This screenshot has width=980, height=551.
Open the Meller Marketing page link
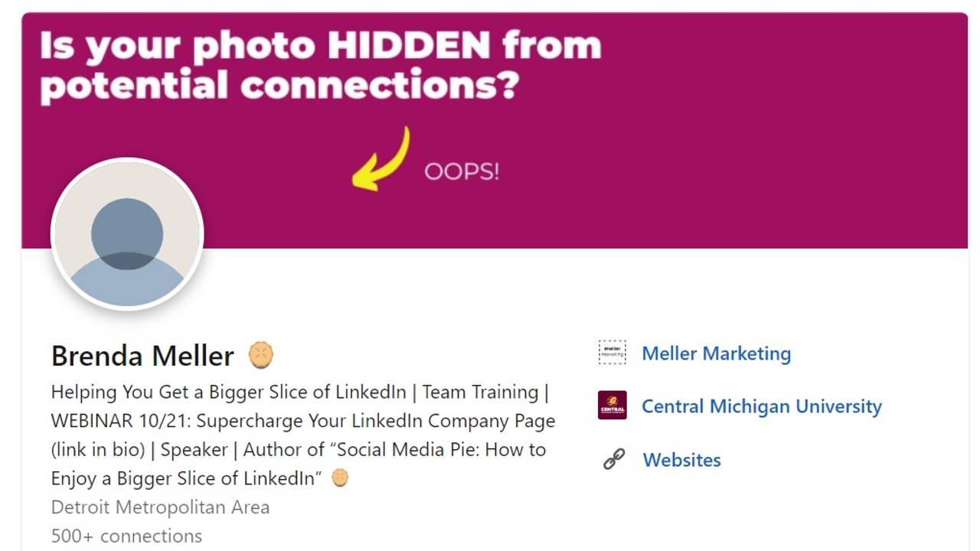point(717,353)
